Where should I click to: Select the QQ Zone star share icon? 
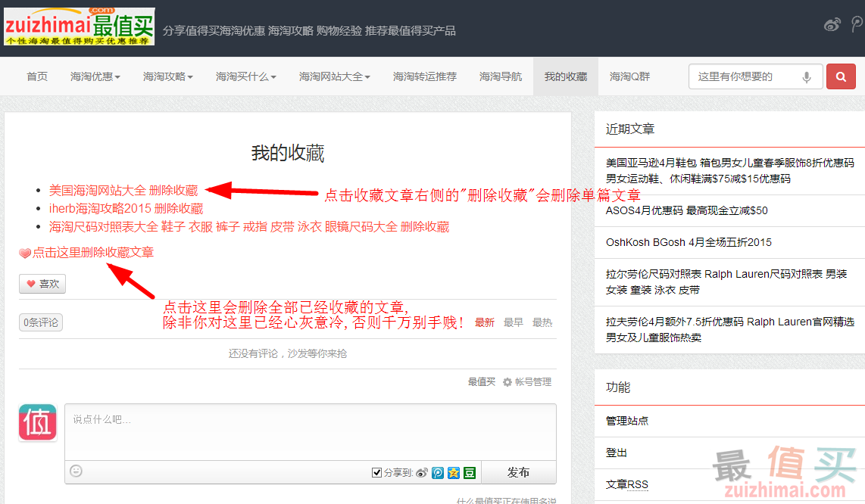tap(454, 472)
